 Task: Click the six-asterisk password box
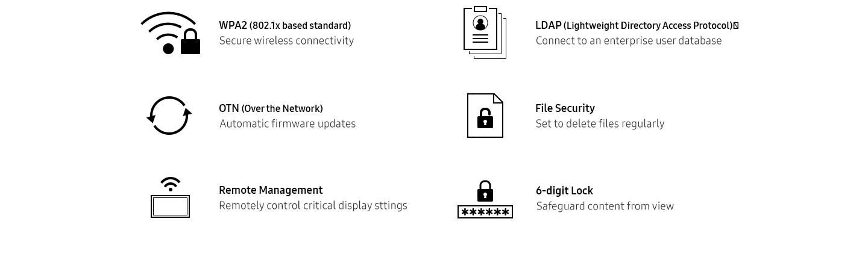click(485, 212)
